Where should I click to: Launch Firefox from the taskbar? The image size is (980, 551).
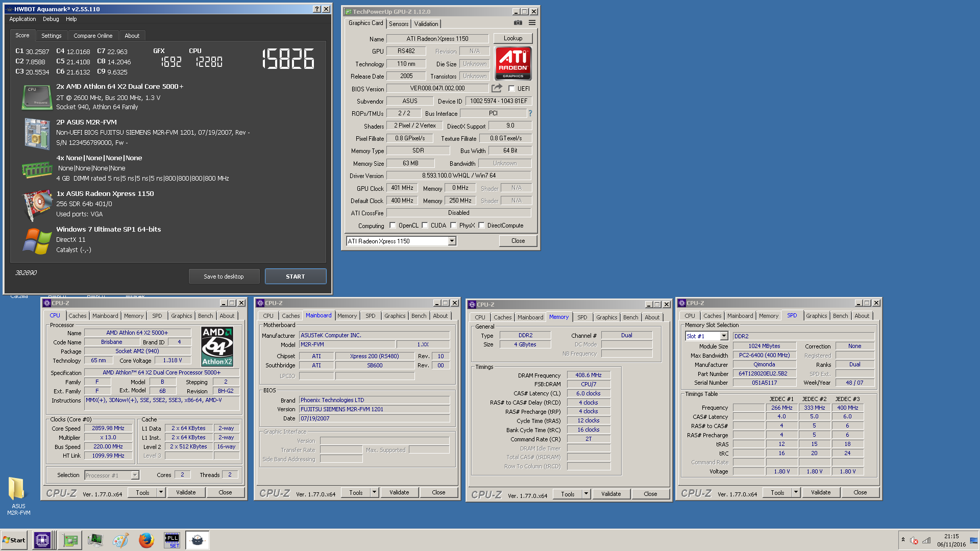point(146,540)
